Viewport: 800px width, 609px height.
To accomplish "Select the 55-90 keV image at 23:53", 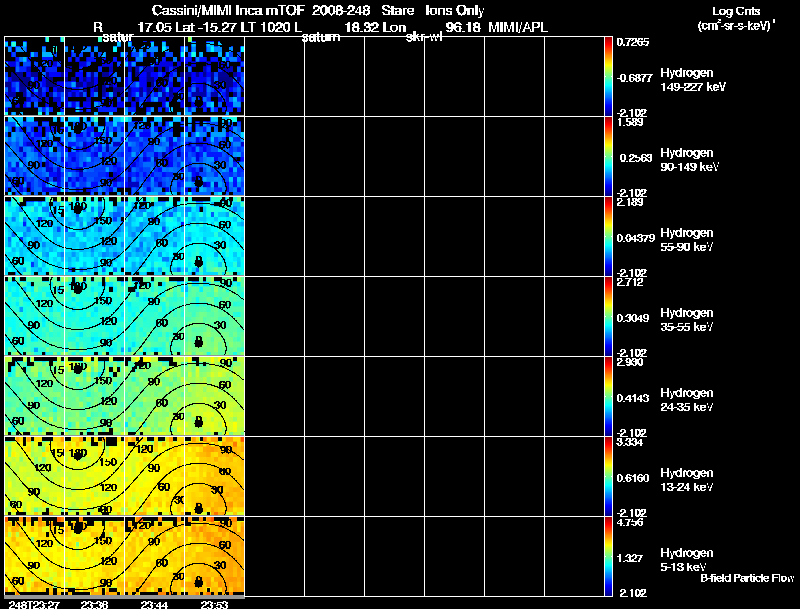I will (215, 236).
